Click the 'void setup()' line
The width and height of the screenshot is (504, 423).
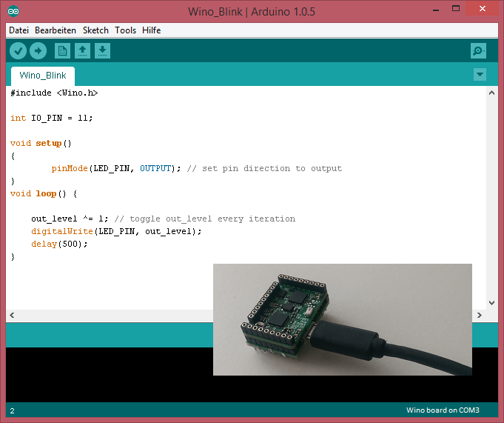point(41,143)
